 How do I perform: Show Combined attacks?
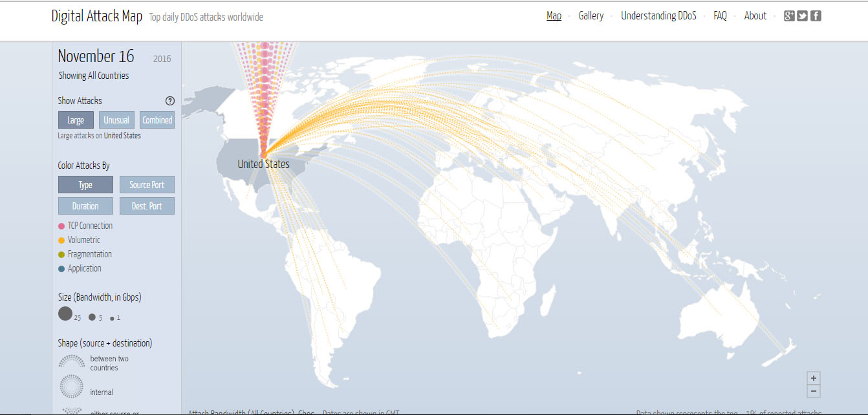[157, 120]
